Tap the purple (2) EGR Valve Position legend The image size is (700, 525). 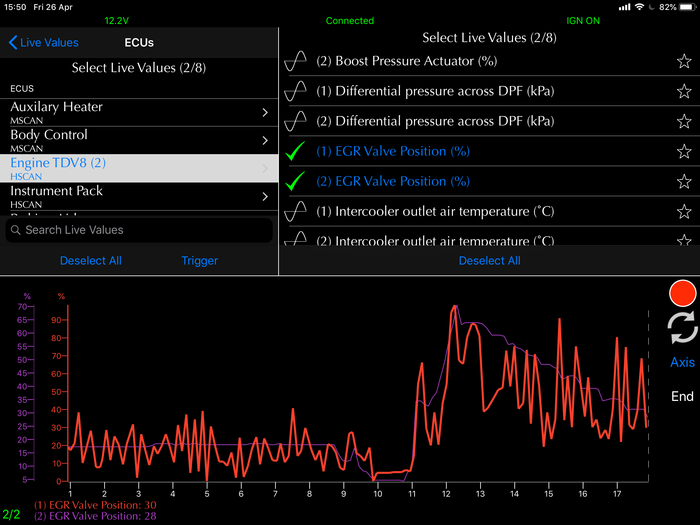[x=95, y=516]
